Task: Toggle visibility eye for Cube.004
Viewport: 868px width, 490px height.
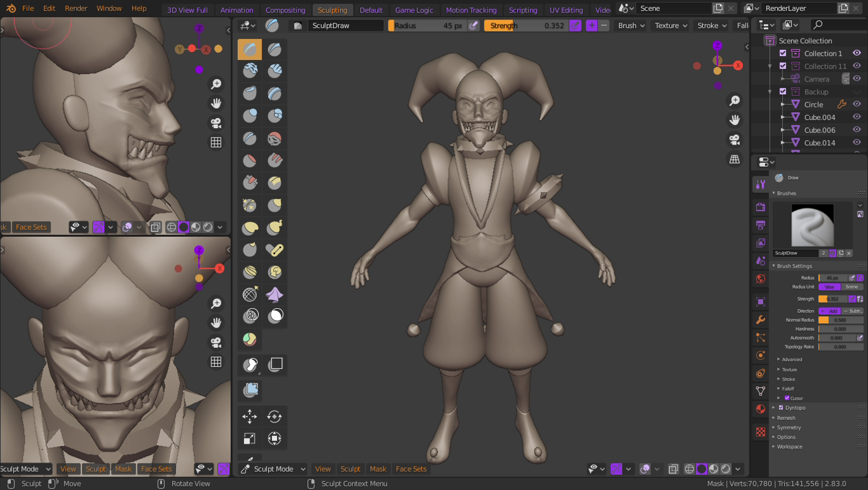Action: coord(857,117)
